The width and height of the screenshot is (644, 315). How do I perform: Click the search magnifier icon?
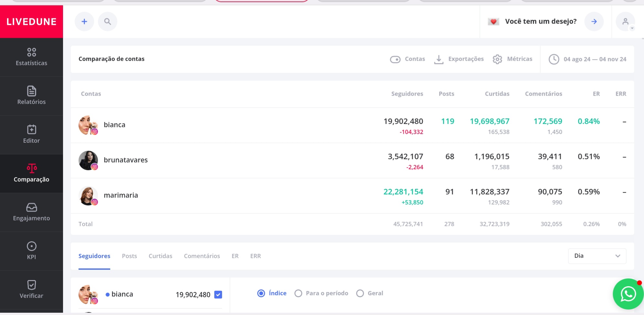tap(108, 22)
